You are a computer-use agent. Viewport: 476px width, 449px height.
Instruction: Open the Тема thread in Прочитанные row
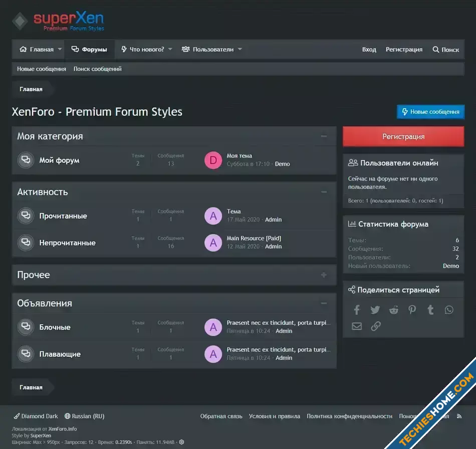click(234, 211)
